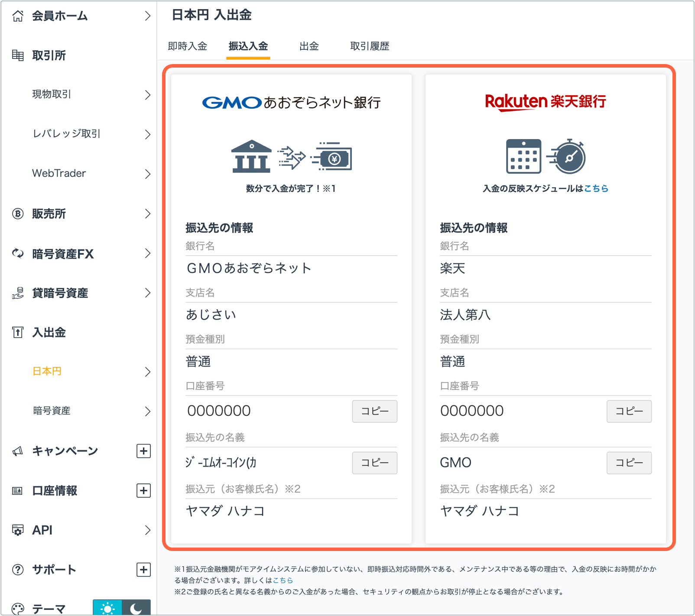Select 暗号資産 under 入出金
Viewport: 695px width, 616px height.
(52, 411)
